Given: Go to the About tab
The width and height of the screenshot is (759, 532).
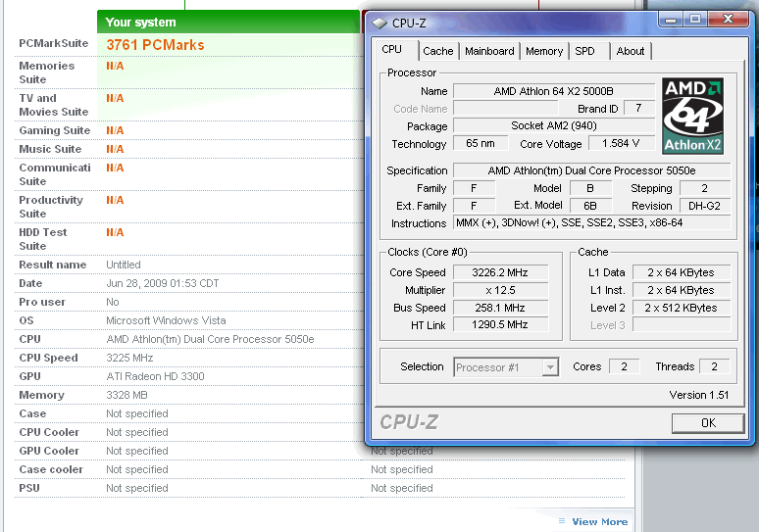Looking at the screenshot, I should (631, 51).
